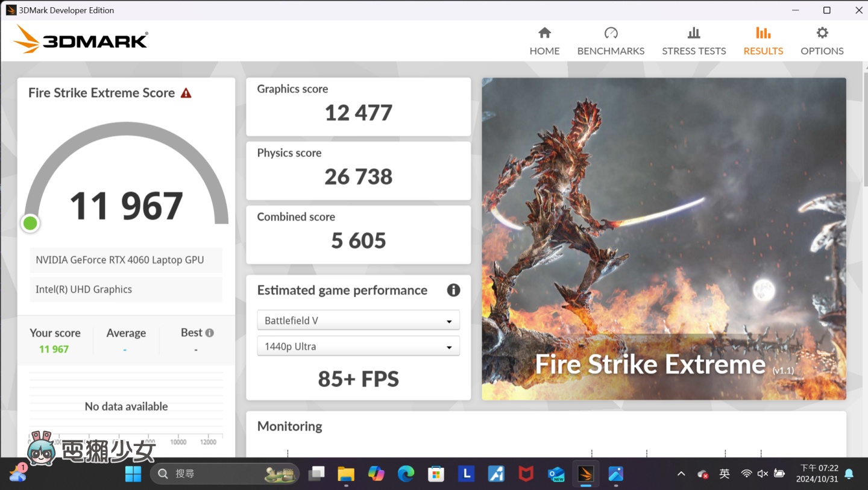The width and height of the screenshot is (868, 490).
Task: Click the 3DMark logo
Action: 81,40
